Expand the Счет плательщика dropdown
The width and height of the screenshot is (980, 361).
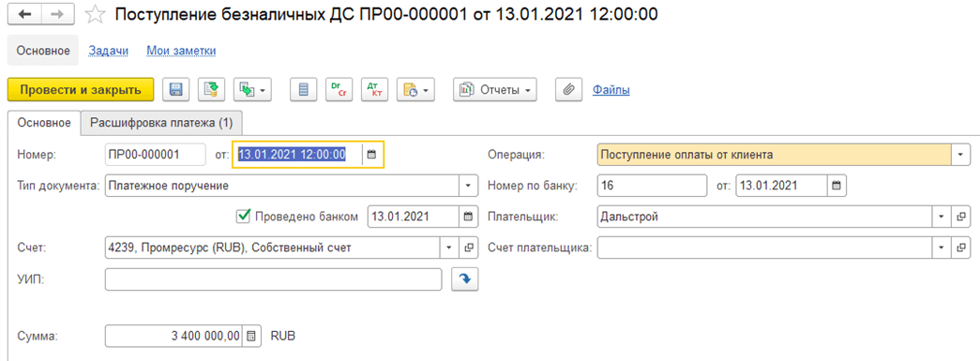click(942, 248)
